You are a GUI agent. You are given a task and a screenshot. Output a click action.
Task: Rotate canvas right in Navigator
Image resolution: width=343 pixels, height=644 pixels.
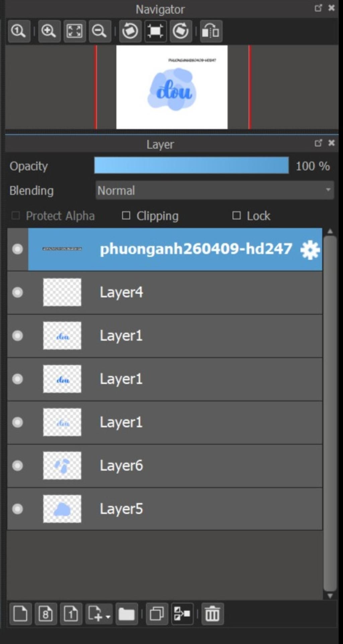click(181, 31)
